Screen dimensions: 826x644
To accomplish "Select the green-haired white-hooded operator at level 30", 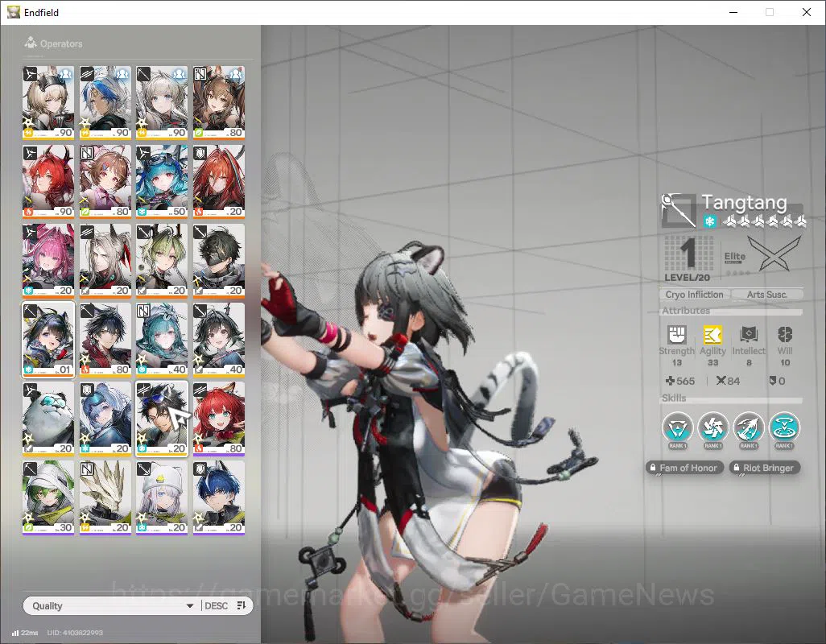I will [48, 497].
